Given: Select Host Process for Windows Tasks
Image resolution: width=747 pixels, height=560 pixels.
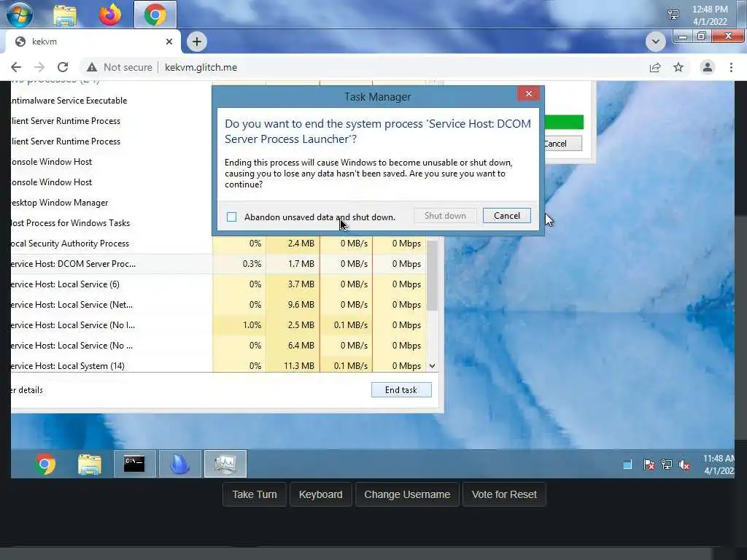Looking at the screenshot, I should coord(112,223).
